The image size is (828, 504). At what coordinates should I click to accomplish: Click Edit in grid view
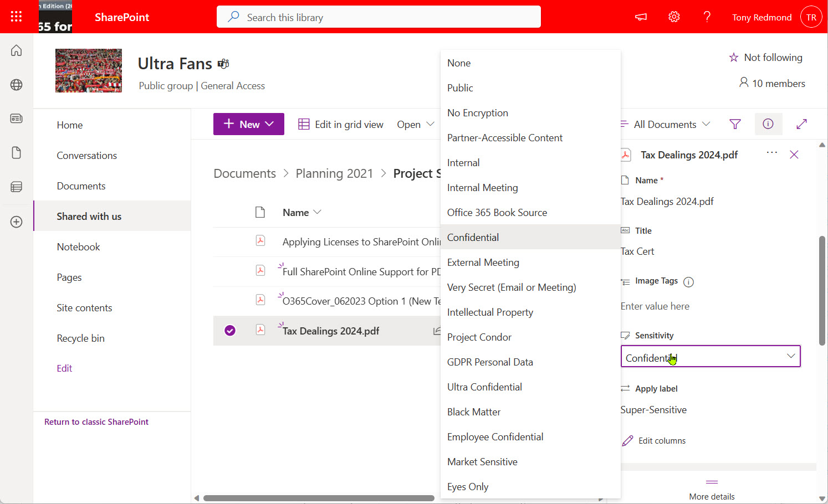(x=341, y=124)
